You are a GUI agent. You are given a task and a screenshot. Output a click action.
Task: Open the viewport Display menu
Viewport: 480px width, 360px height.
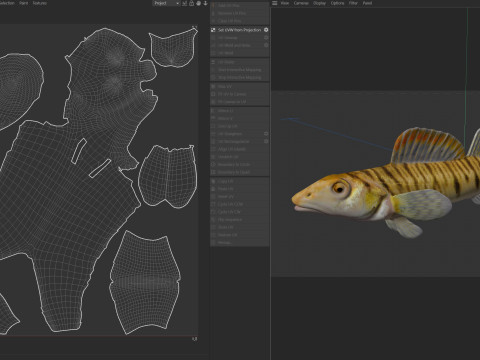pyautogui.click(x=319, y=3)
